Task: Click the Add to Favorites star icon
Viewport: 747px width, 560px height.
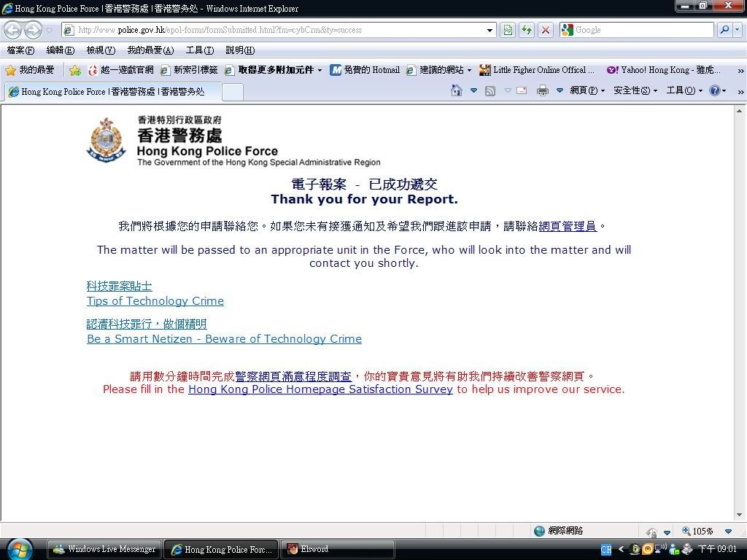Action: coord(74,70)
